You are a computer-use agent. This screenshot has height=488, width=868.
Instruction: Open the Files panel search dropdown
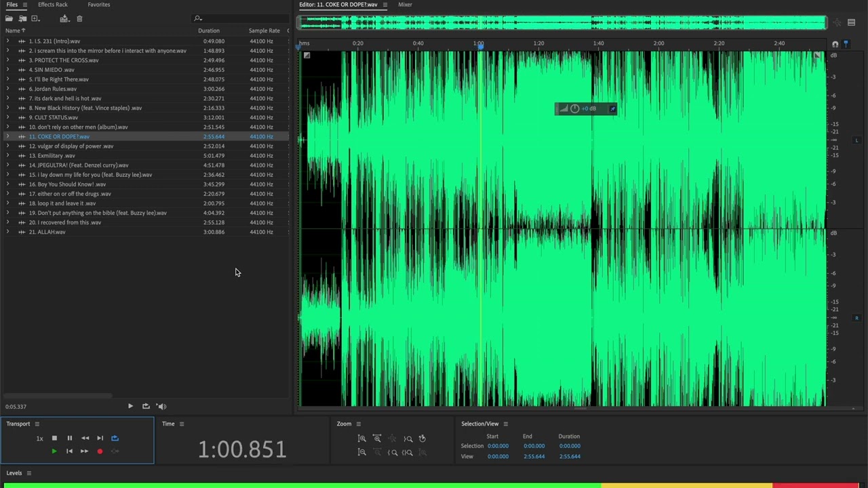[197, 19]
